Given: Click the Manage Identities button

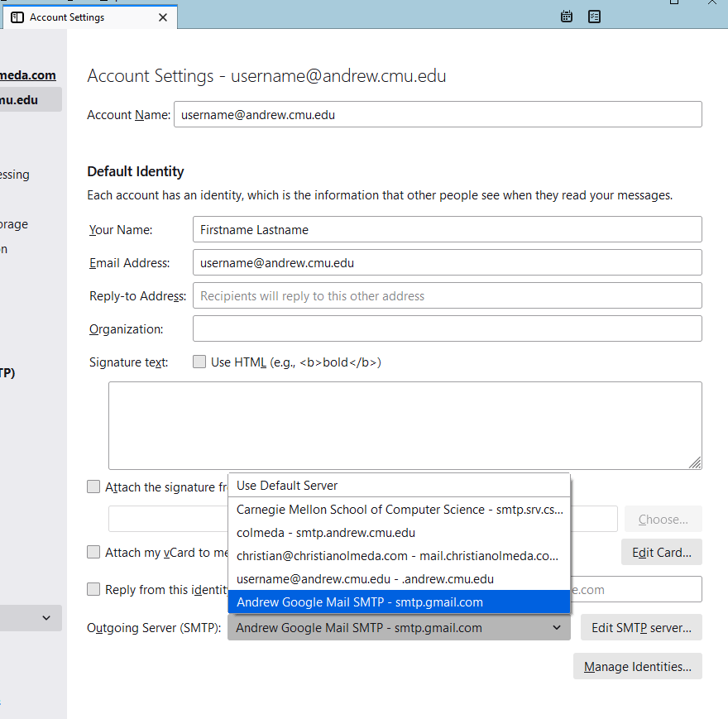Looking at the screenshot, I should [638, 667].
